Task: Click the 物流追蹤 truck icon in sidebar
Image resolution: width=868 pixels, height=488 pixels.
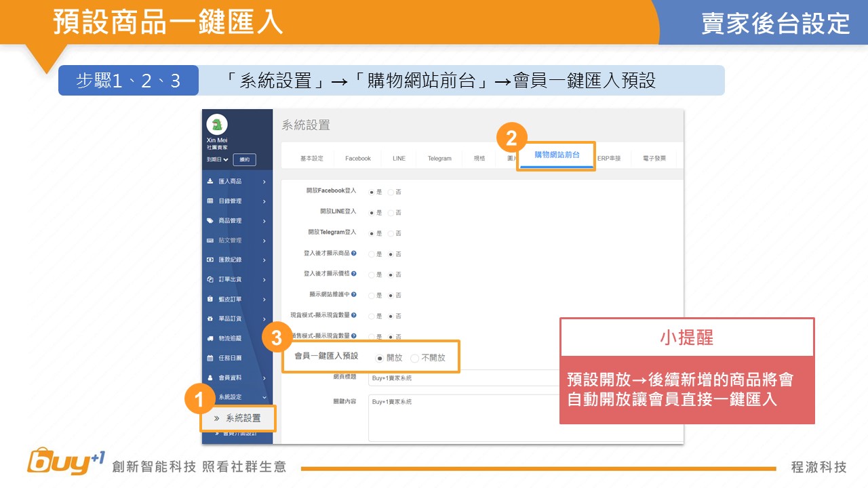Action: pyautogui.click(x=210, y=338)
